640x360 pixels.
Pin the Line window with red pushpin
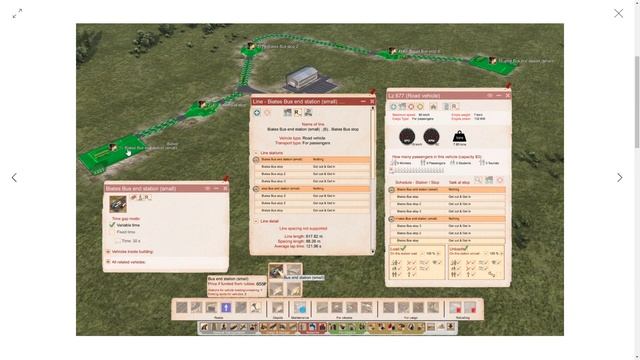(372, 92)
